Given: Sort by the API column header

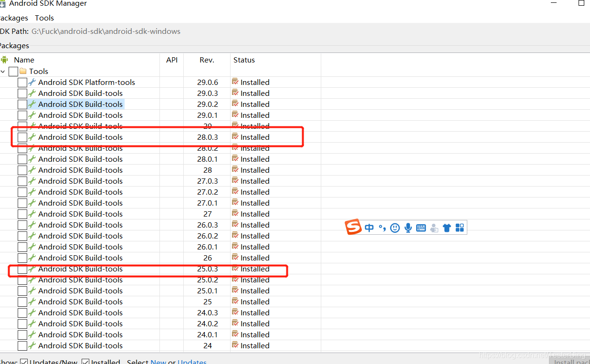Looking at the screenshot, I should [172, 60].
